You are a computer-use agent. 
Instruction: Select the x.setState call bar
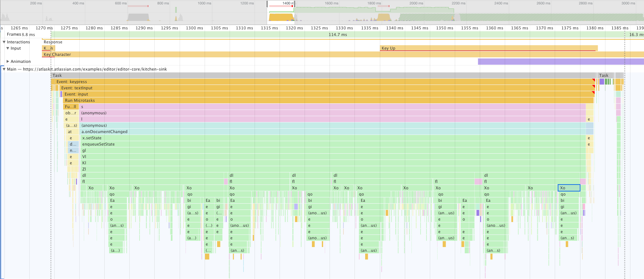(x=294, y=138)
